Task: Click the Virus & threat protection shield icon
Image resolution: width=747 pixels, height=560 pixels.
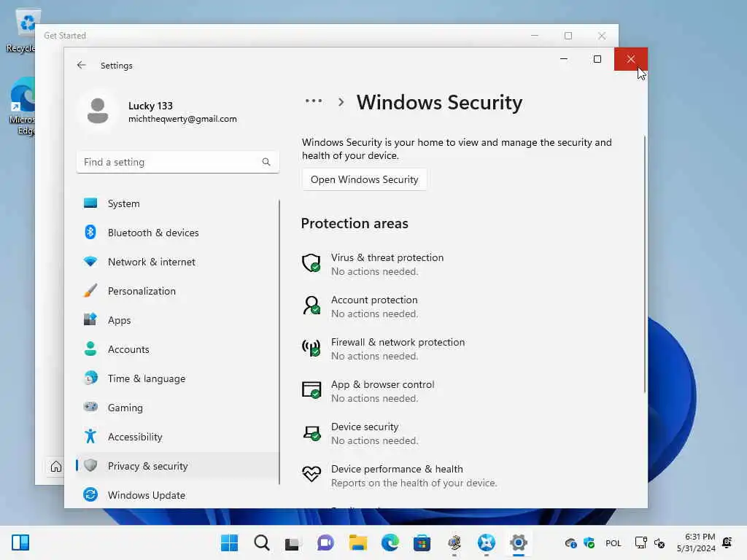Action: click(311, 262)
